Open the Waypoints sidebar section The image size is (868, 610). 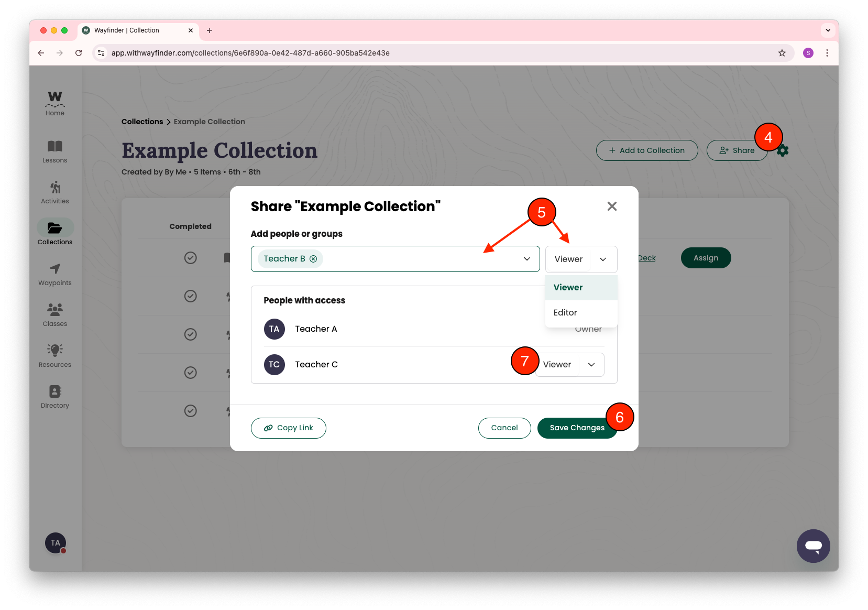pos(55,274)
